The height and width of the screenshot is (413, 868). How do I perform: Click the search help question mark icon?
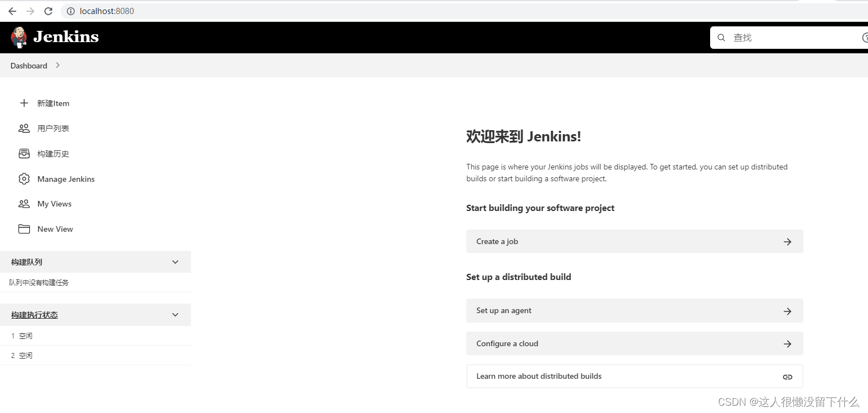865,38
